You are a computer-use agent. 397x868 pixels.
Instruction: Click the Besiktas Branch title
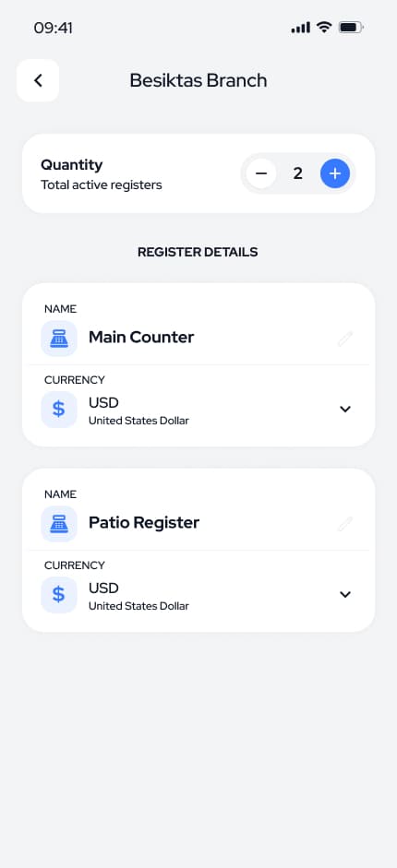point(198,80)
